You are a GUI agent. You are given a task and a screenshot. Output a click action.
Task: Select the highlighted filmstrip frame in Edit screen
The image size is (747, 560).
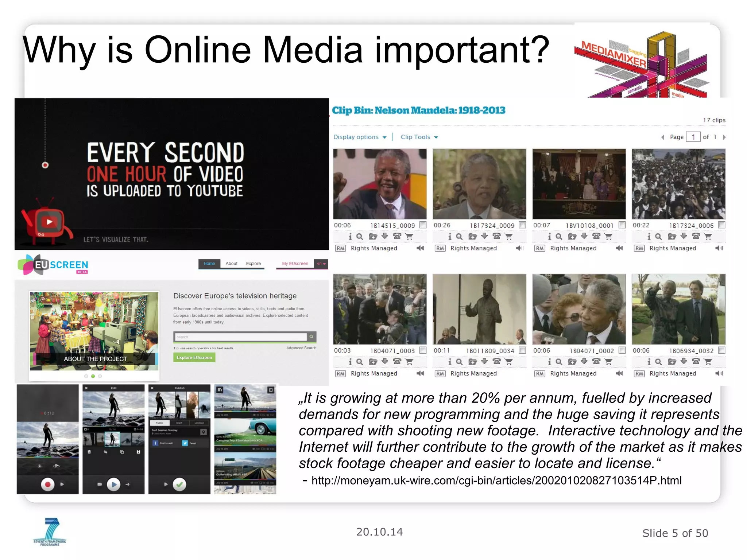coord(112,439)
